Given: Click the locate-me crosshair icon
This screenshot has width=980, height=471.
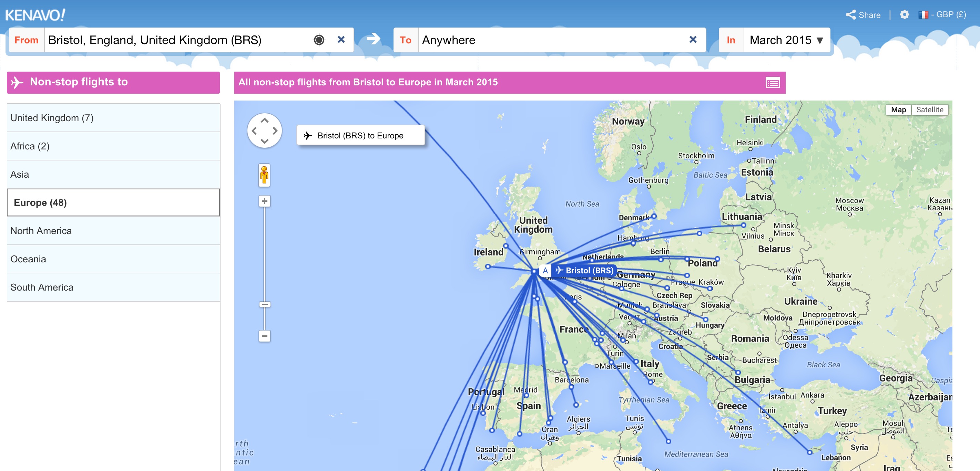Looking at the screenshot, I should click(x=319, y=40).
